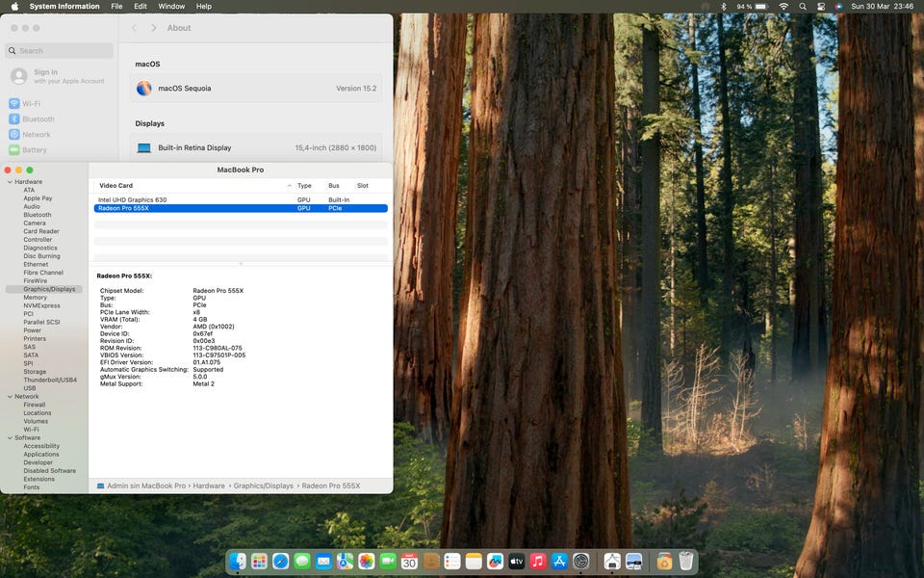Open Photos app from the Dock
The height and width of the screenshot is (578, 924).
(x=367, y=561)
